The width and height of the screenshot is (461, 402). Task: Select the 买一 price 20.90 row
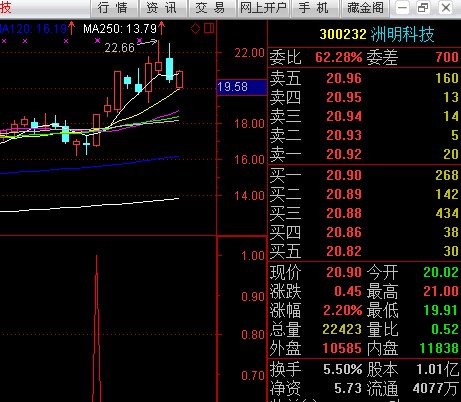point(364,175)
